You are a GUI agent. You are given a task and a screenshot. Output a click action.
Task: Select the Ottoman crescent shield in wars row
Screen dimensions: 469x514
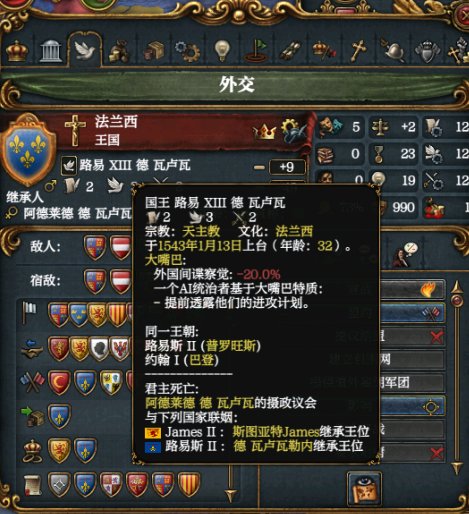click(59, 382)
